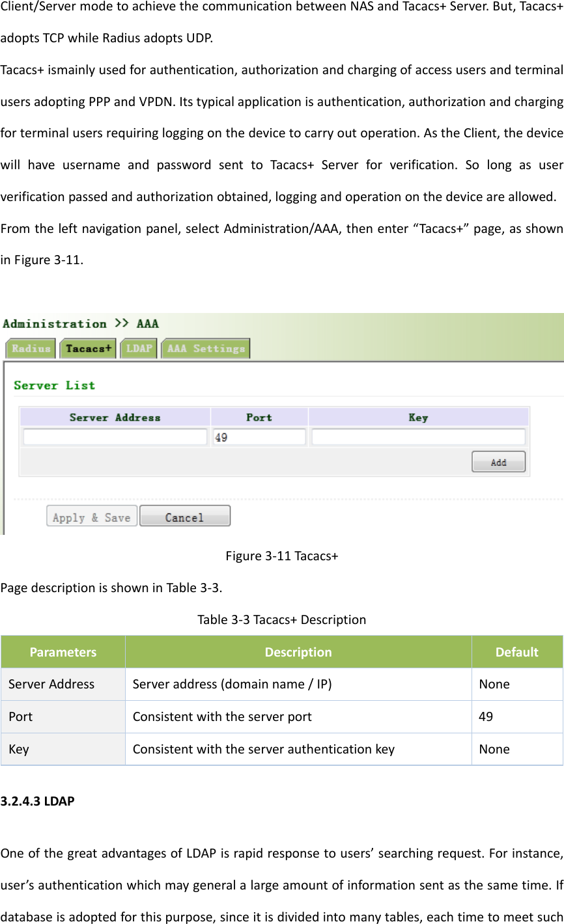Viewport: 564px width, 924px height.
Task: Click the empty Key input field
Action: pyautogui.click(x=418, y=437)
